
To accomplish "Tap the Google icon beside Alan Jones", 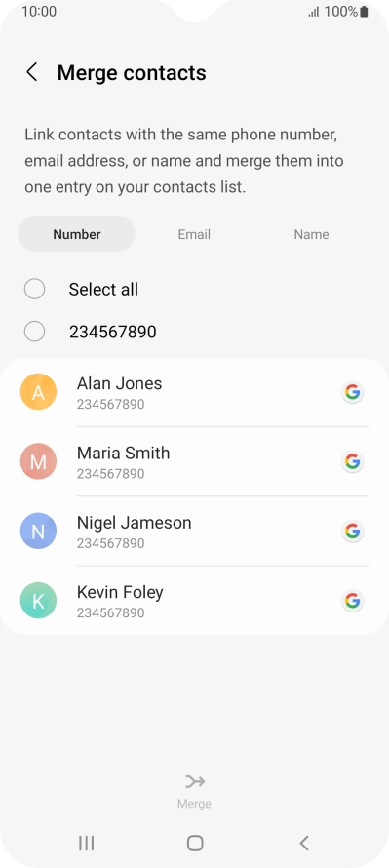I will click(353, 392).
